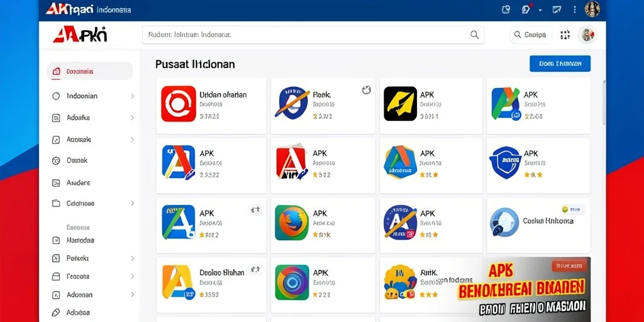This screenshot has height=322, width=644.
Task: Click the icon left of Adoonan in the sidebar
Action: 56,294
